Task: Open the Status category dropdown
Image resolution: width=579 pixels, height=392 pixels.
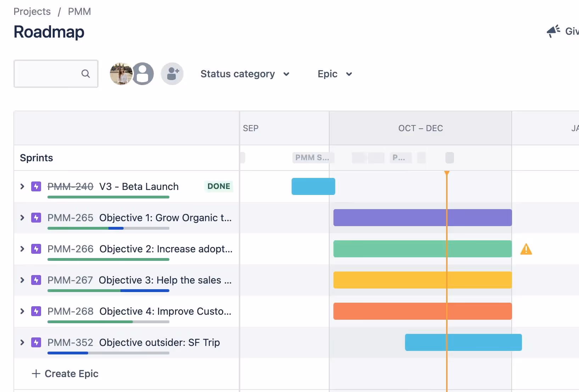Action: (245, 74)
